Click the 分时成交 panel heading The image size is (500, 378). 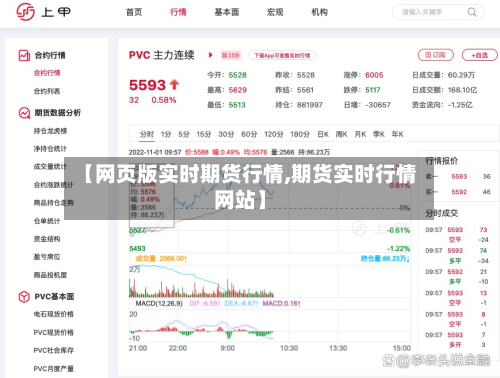pos(442,213)
